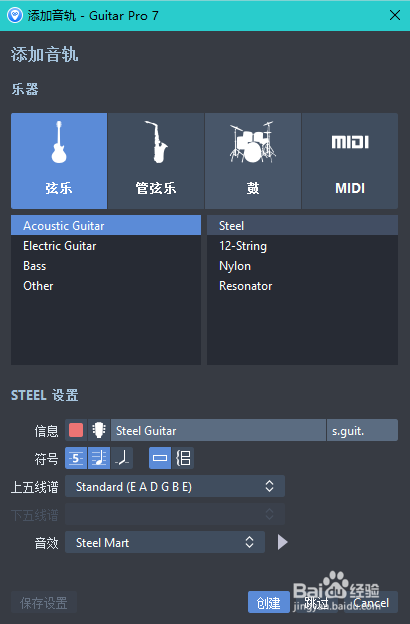The image size is (410, 624).
Task: Click the Guitar Pro app logo icon
Action: (x=15, y=16)
